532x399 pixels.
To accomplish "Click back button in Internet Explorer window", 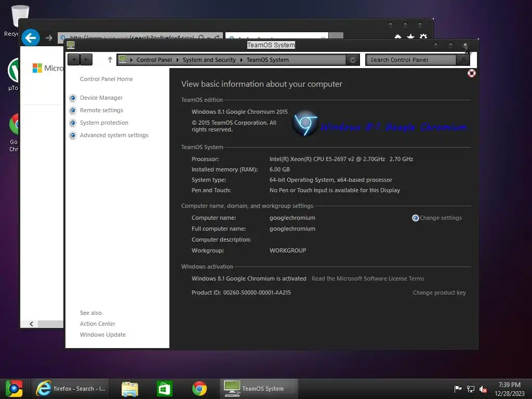I will click(31, 37).
